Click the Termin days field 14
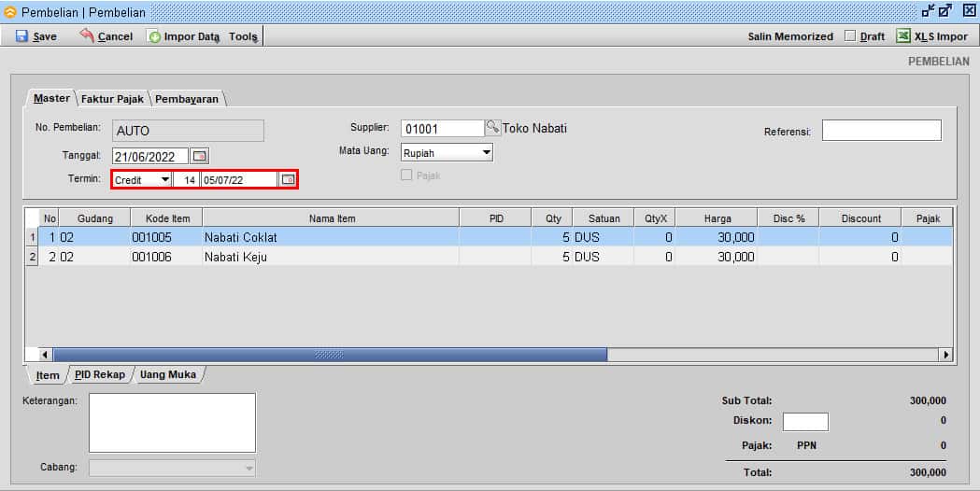The image size is (980, 491). pyautogui.click(x=187, y=179)
